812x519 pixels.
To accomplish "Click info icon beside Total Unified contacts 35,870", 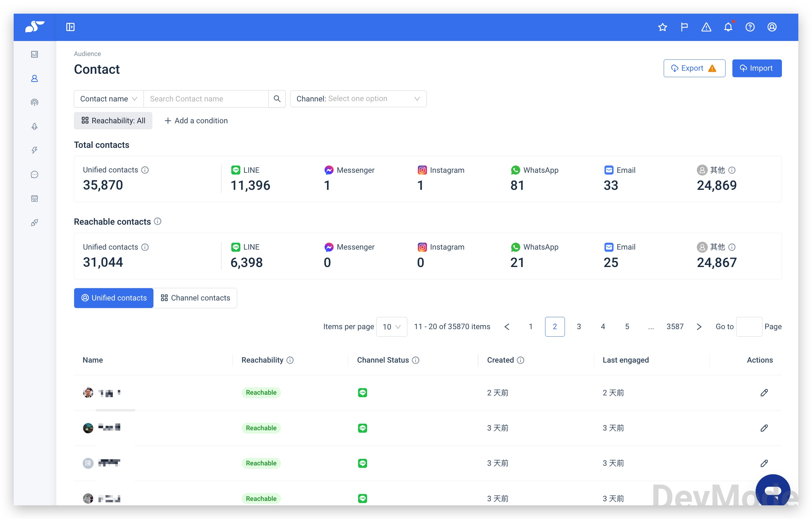I will [145, 170].
